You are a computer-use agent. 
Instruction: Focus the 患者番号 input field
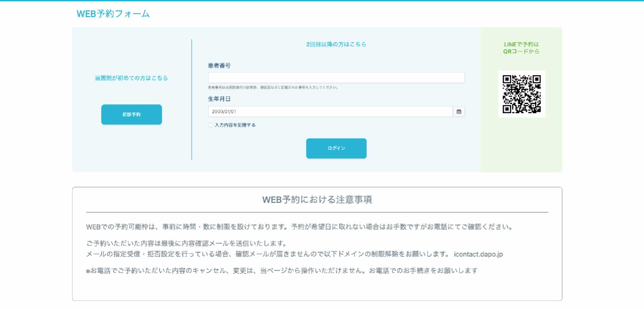pyautogui.click(x=336, y=78)
